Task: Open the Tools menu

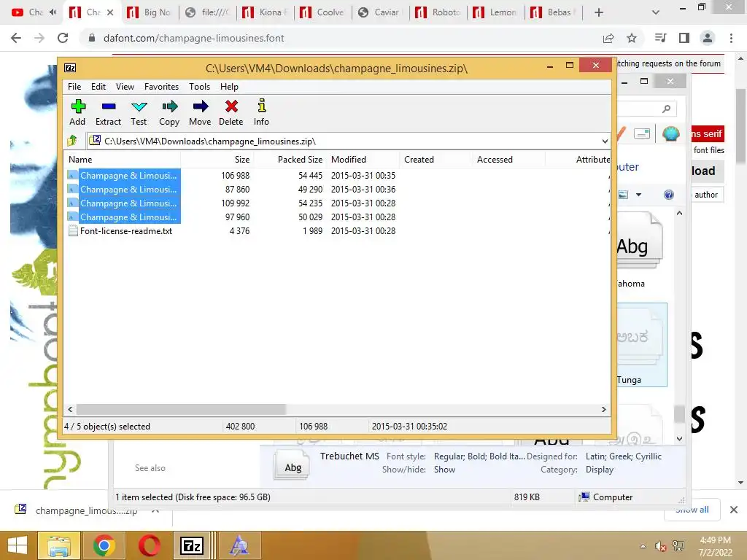Action: click(199, 87)
